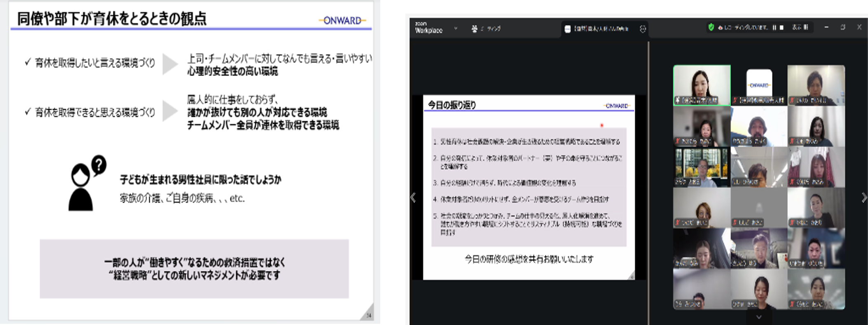868x325 pixels.
Task: Open the 表示 view layout menu
Action: pos(800,28)
